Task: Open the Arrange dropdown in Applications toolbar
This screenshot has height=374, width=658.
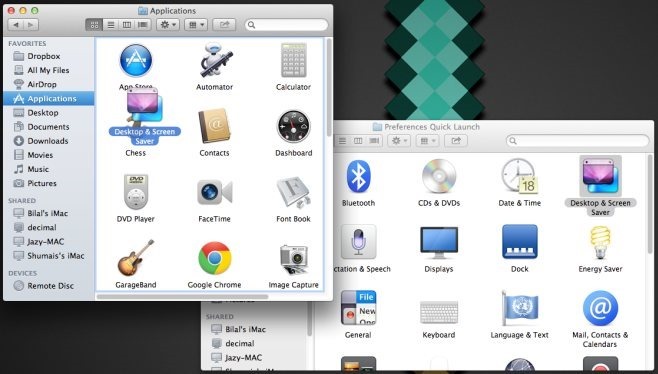Action: click(x=196, y=25)
